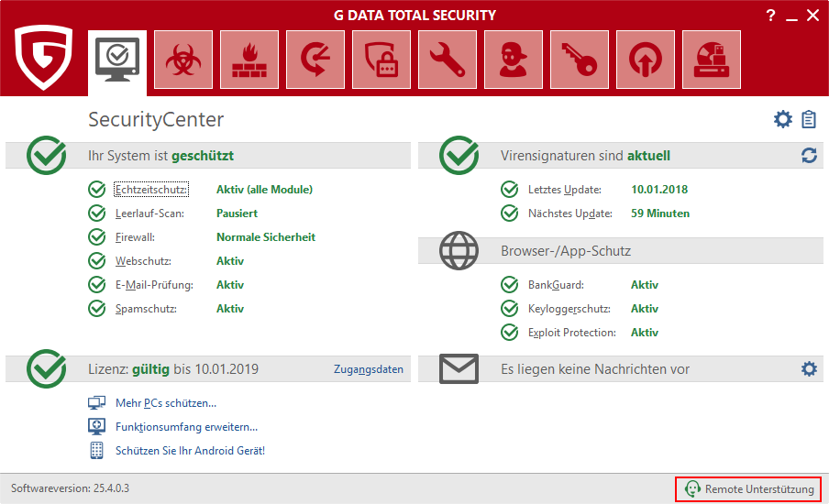Open the Backup restore arrow tab
The width and height of the screenshot is (829, 504).
click(315, 60)
